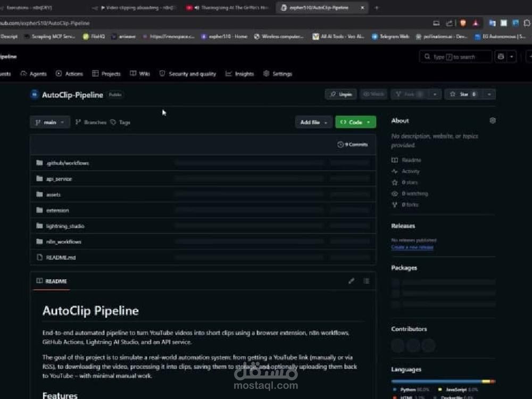Open the README outline list icon

[x=367, y=281]
